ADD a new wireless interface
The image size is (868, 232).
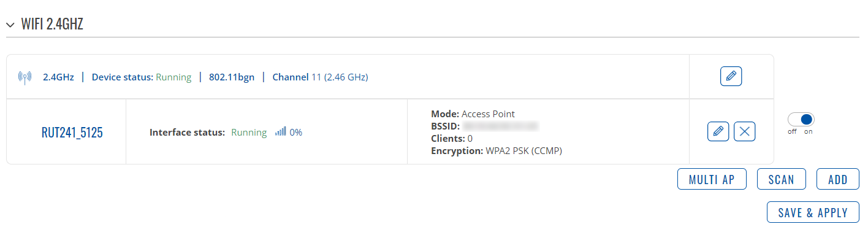[x=838, y=179]
